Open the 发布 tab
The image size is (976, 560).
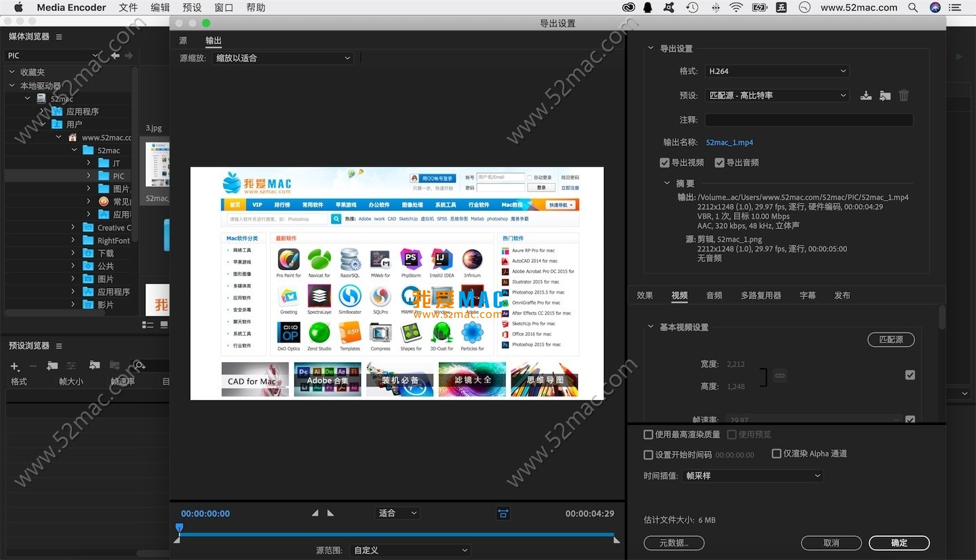(x=842, y=296)
